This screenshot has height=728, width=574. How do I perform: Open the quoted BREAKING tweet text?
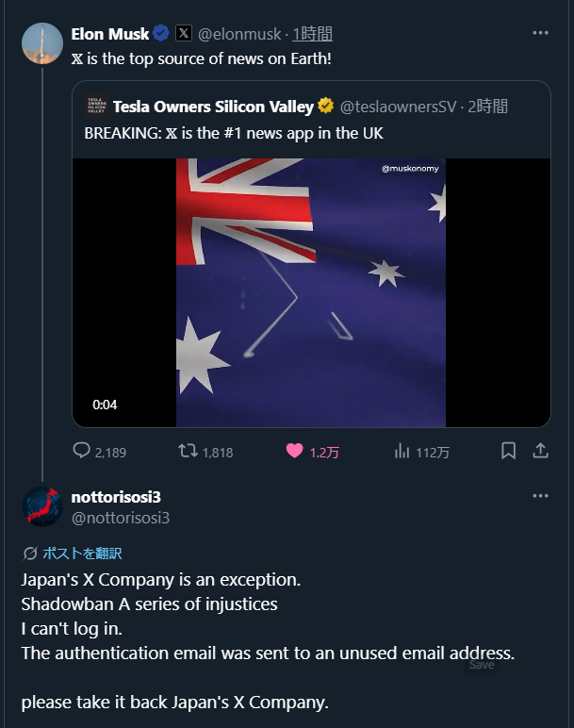coord(234,133)
